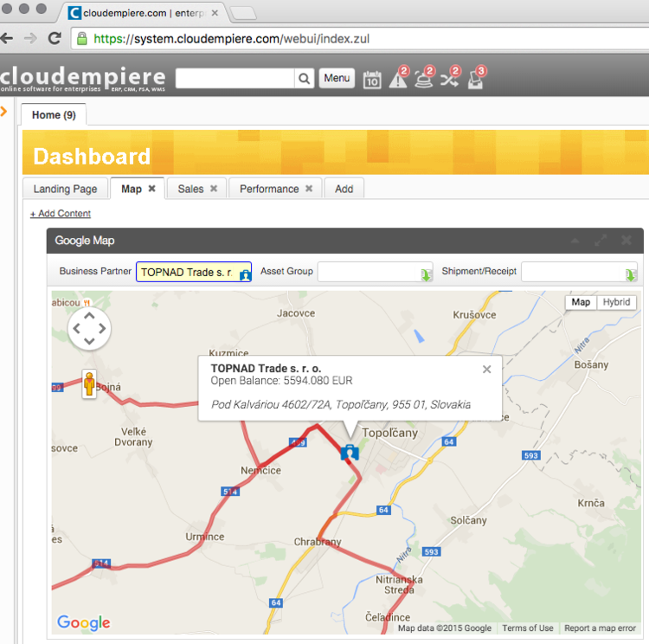Open the Asset Group dropdown
The image size is (649, 644).
[426, 274]
